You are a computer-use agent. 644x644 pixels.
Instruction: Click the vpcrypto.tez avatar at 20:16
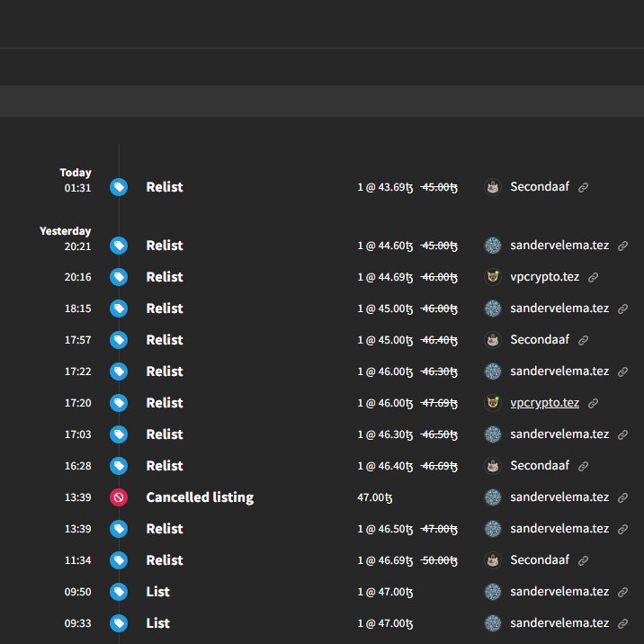point(493,277)
